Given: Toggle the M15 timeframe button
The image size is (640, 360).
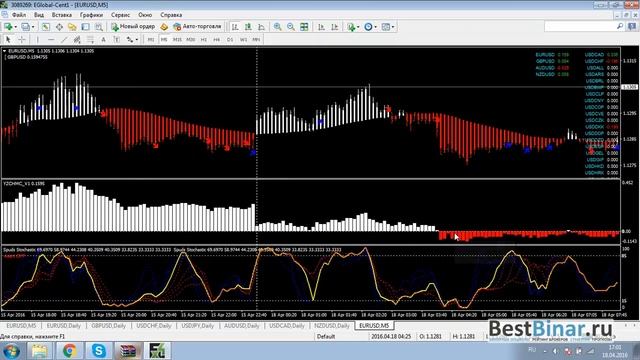Looking at the screenshot, I should point(177,40).
